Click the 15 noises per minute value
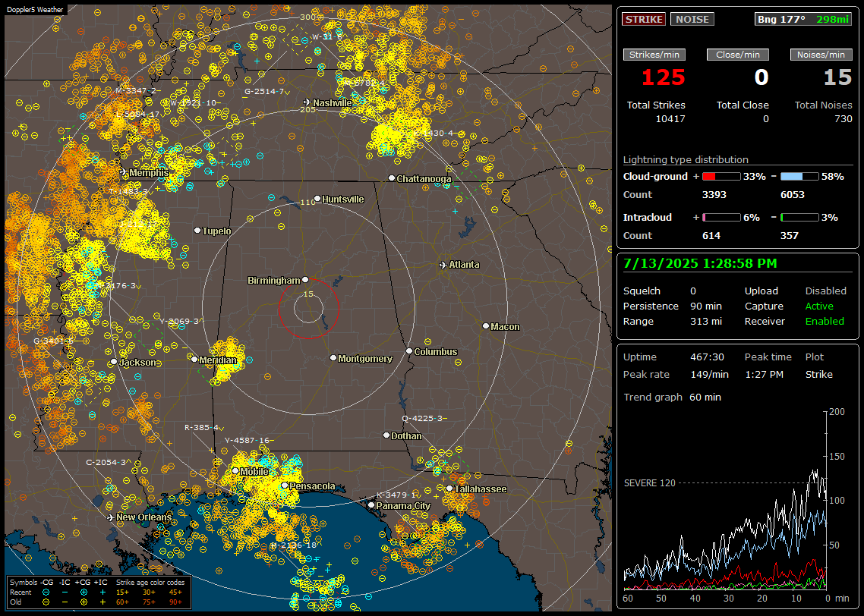Image resolution: width=864 pixels, height=616 pixels. 837,77
